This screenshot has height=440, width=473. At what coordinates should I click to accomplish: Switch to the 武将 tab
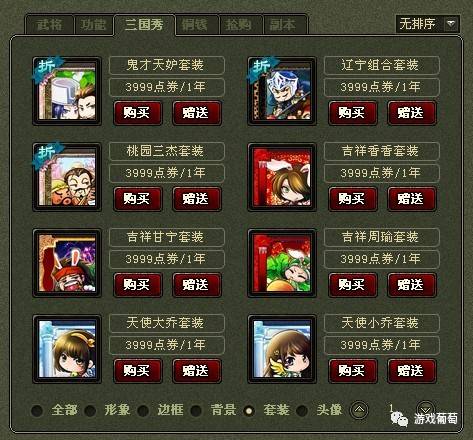pyautogui.click(x=49, y=25)
